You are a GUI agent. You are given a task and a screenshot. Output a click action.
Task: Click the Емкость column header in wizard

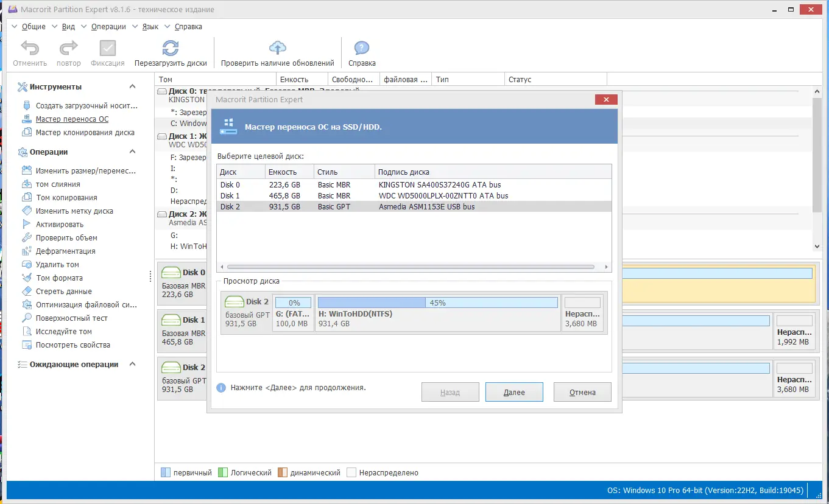coord(290,172)
